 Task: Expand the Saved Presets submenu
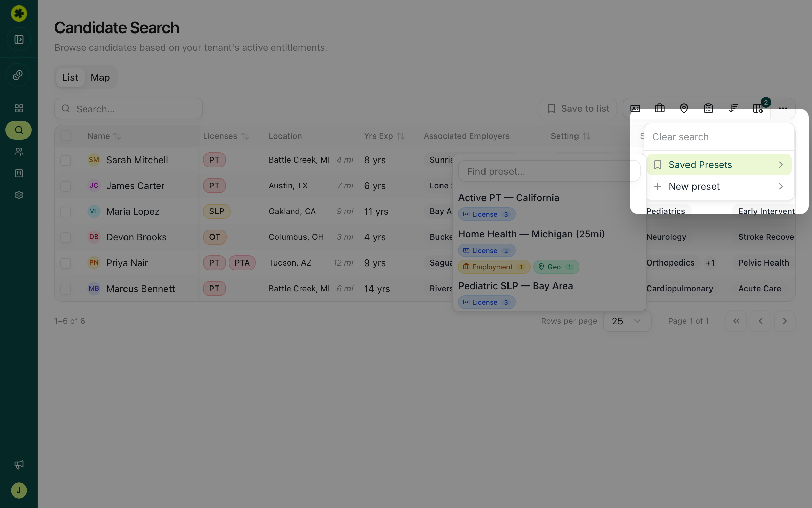[719, 165]
